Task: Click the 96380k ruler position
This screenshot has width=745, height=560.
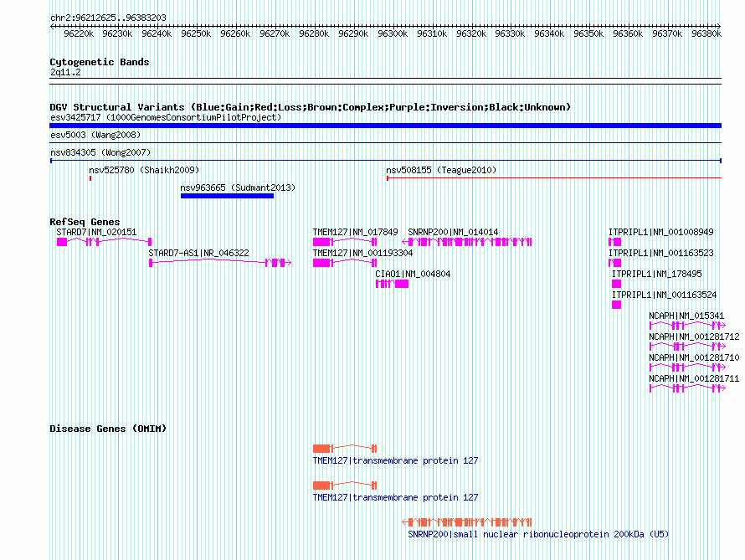Action: (706, 33)
